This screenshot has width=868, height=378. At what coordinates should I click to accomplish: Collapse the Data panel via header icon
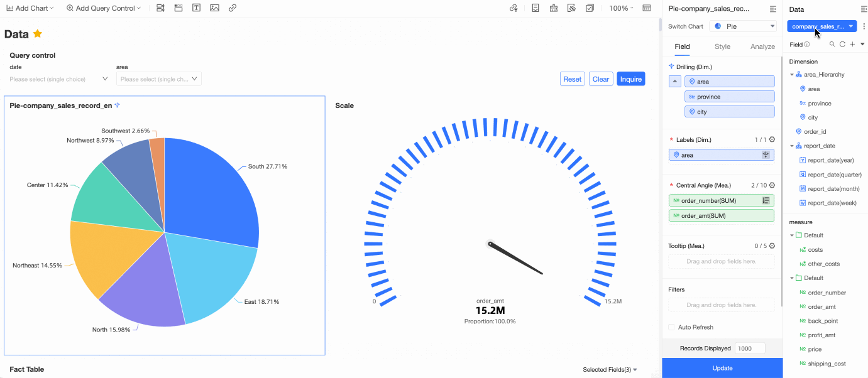click(864, 9)
